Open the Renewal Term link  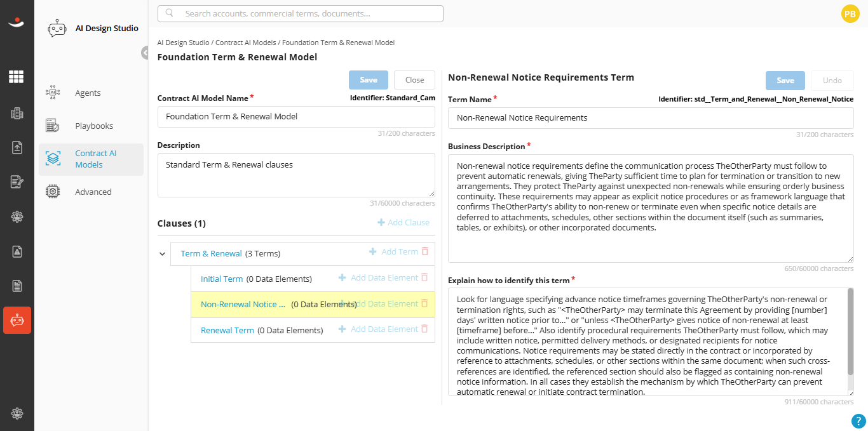coord(227,330)
